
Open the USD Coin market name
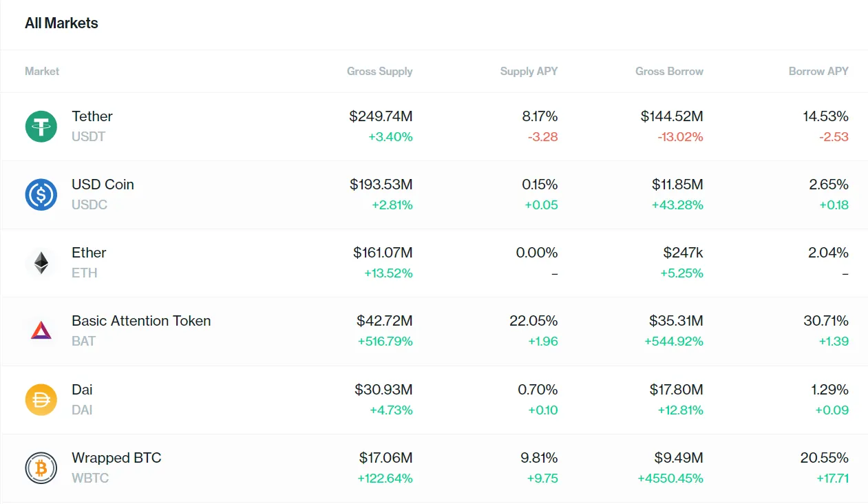tap(103, 185)
